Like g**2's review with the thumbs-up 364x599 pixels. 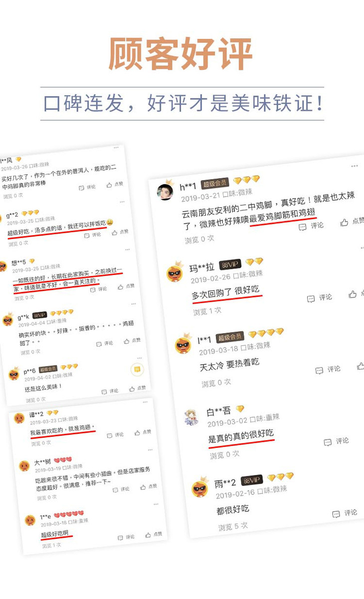point(120,233)
